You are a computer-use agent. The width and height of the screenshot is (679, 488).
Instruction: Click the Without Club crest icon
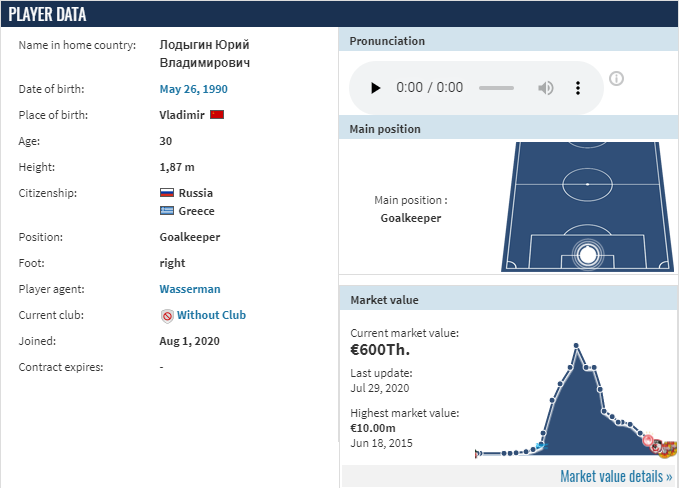[167, 316]
